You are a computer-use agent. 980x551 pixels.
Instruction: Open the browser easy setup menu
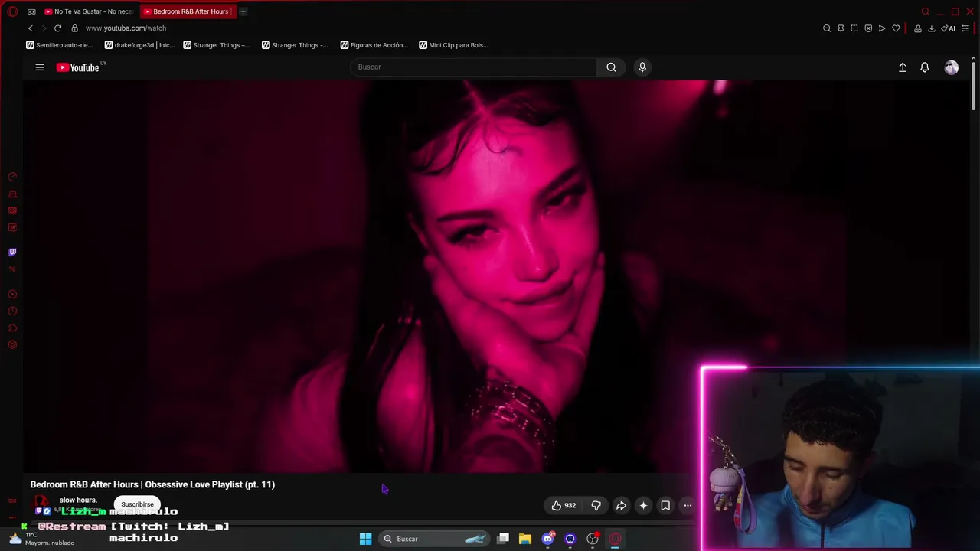click(965, 28)
